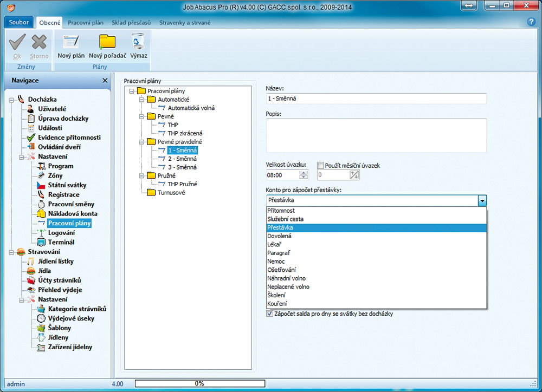The image size is (542, 392).
Task: Enable the Použít měsíční úvazek checkbox
Action: point(321,166)
